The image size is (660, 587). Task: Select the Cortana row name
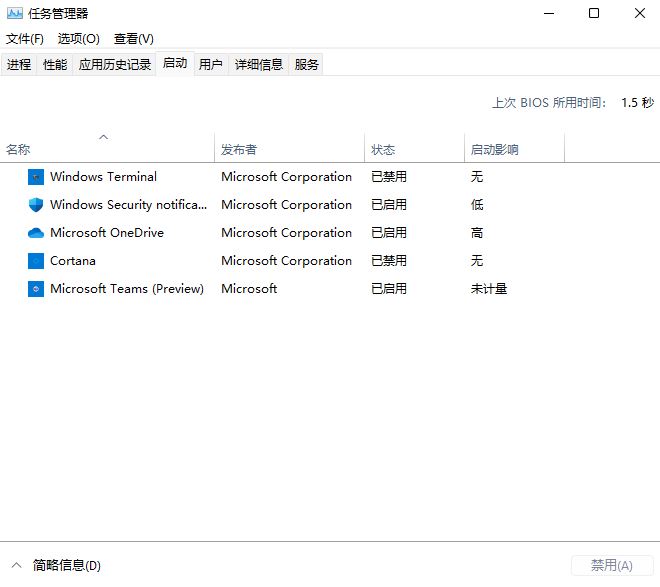point(73,261)
